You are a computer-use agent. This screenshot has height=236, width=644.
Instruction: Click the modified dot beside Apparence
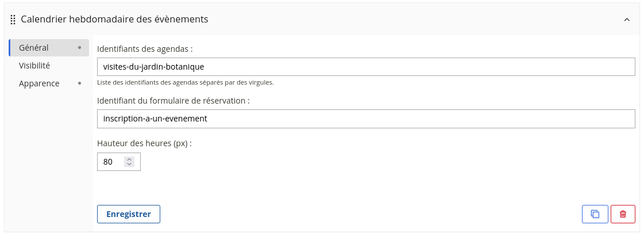tap(79, 83)
